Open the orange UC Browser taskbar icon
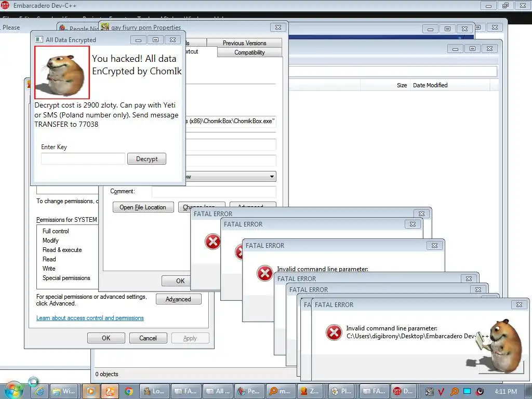This screenshot has width=532, height=399. (110, 391)
